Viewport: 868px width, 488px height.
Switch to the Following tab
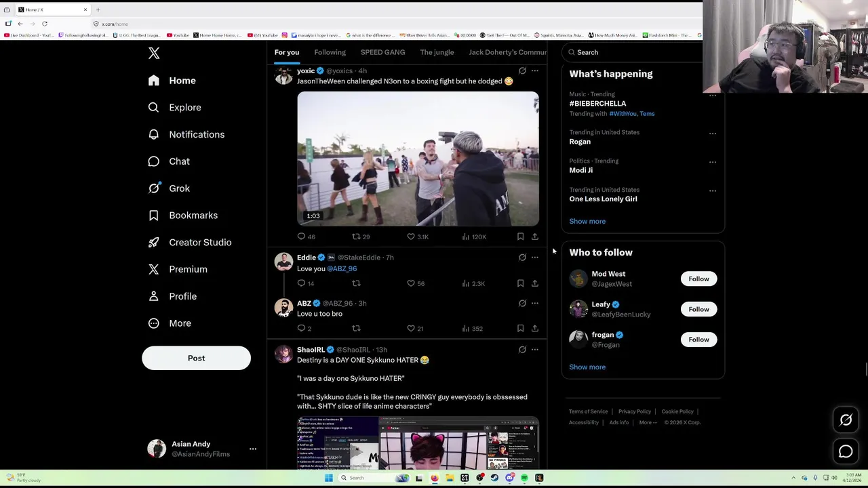[x=330, y=52]
